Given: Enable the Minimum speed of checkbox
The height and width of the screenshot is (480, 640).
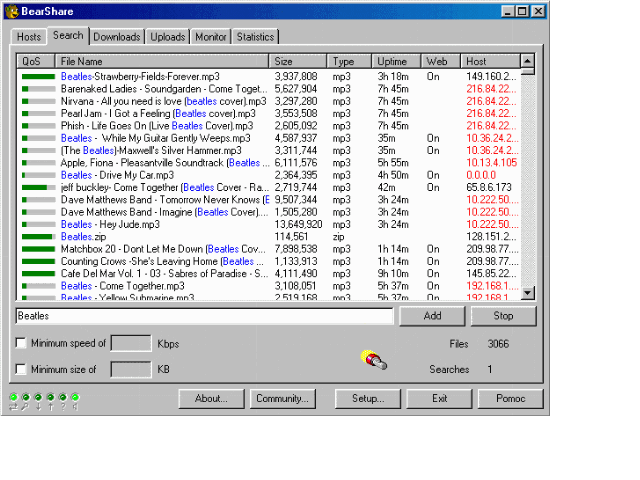Looking at the screenshot, I should point(20,343).
